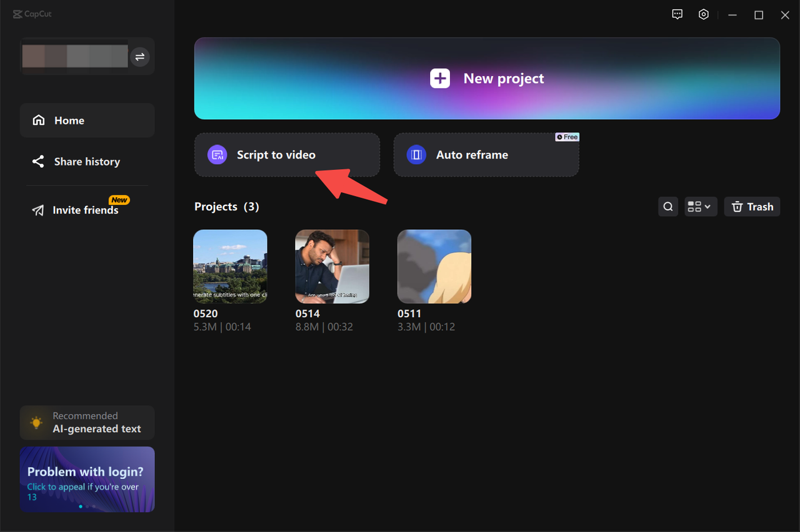Screen dimensions: 800x532
Task: Click the search icon above Projects
Action: tap(667, 206)
